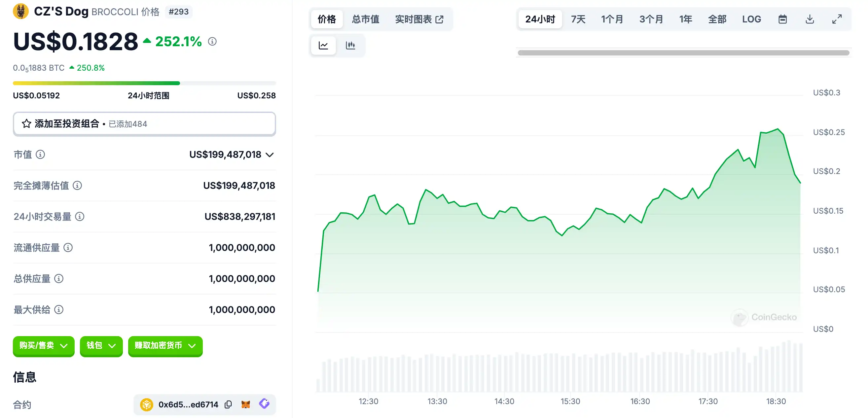Screen dimensions: 868x418
Task: Open the calendar date range picker
Action: (782, 19)
